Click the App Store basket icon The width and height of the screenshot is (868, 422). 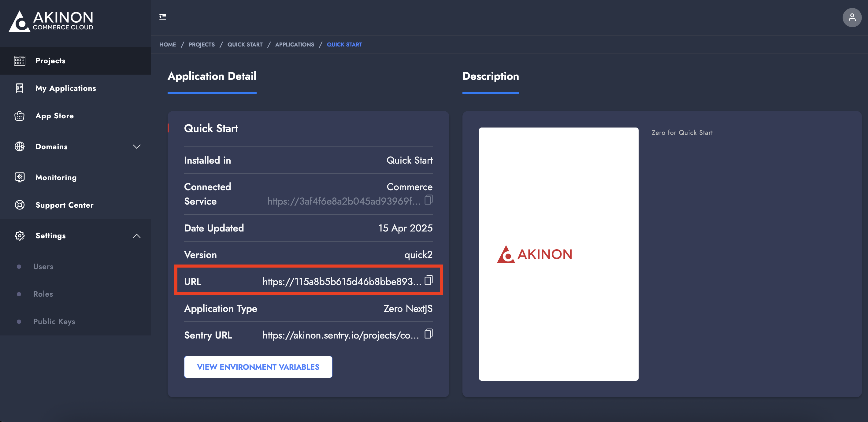click(x=20, y=116)
